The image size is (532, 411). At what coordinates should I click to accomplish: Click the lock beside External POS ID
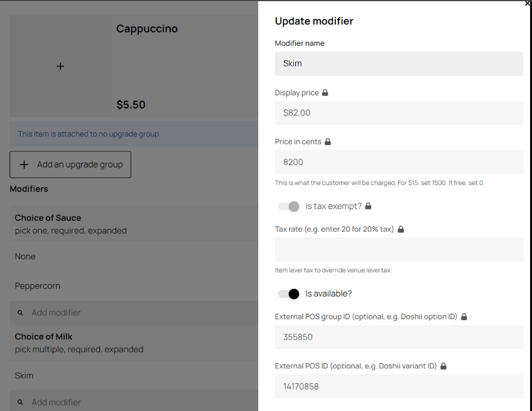point(443,366)
